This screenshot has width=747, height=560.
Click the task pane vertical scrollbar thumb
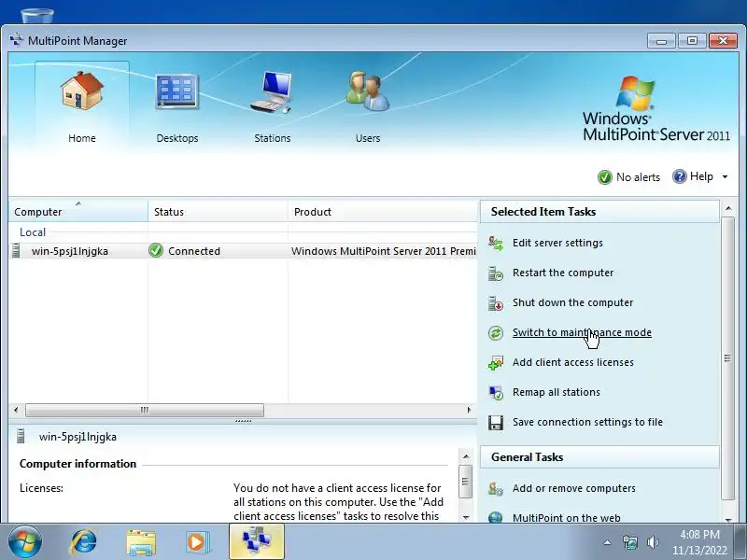[x=728, y=358]
